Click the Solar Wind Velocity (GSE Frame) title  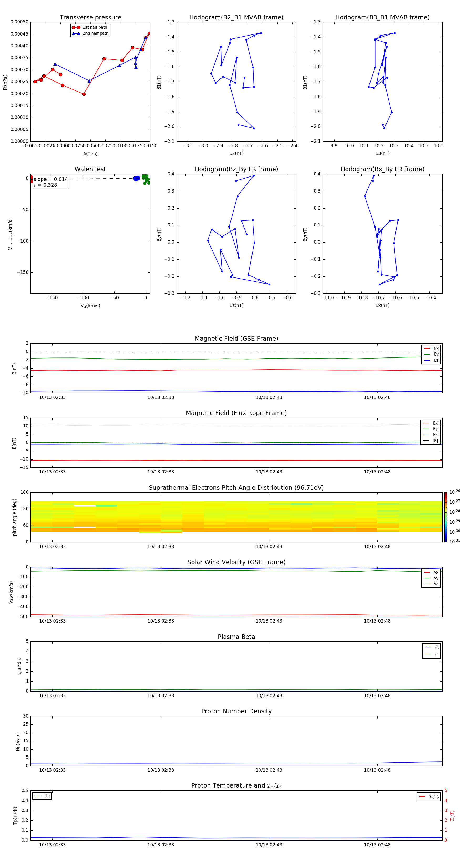(x=236, y=562)
